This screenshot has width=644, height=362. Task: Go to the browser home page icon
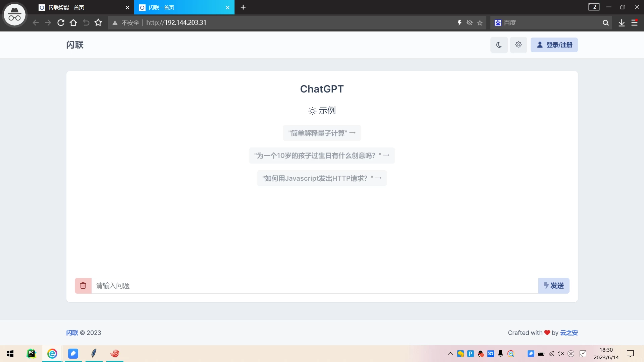click(x=73, y=23)
